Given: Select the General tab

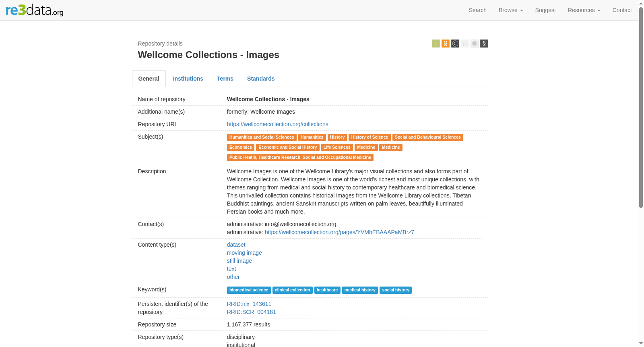Looking at the screenshot, I should pos(149,79).
